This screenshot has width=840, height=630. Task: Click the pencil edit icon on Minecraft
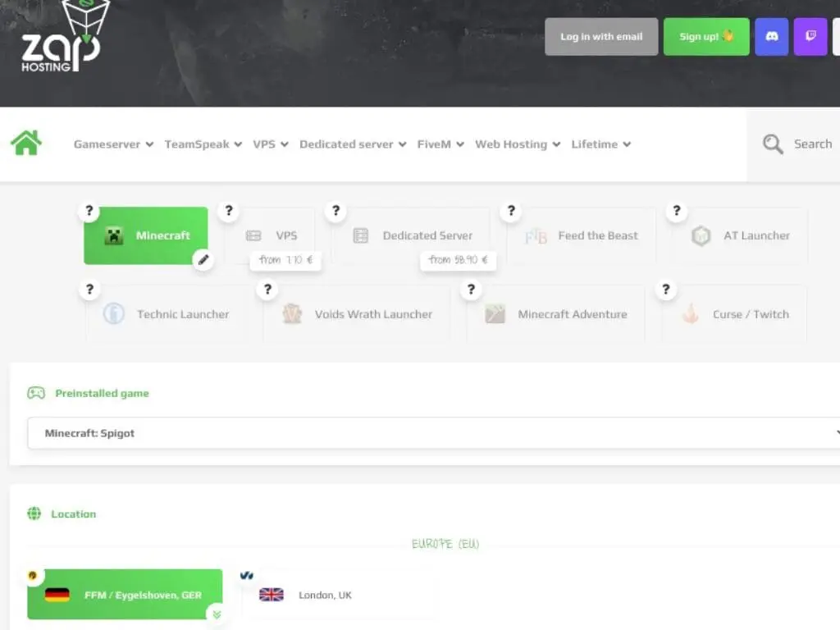tap(203, 260)
